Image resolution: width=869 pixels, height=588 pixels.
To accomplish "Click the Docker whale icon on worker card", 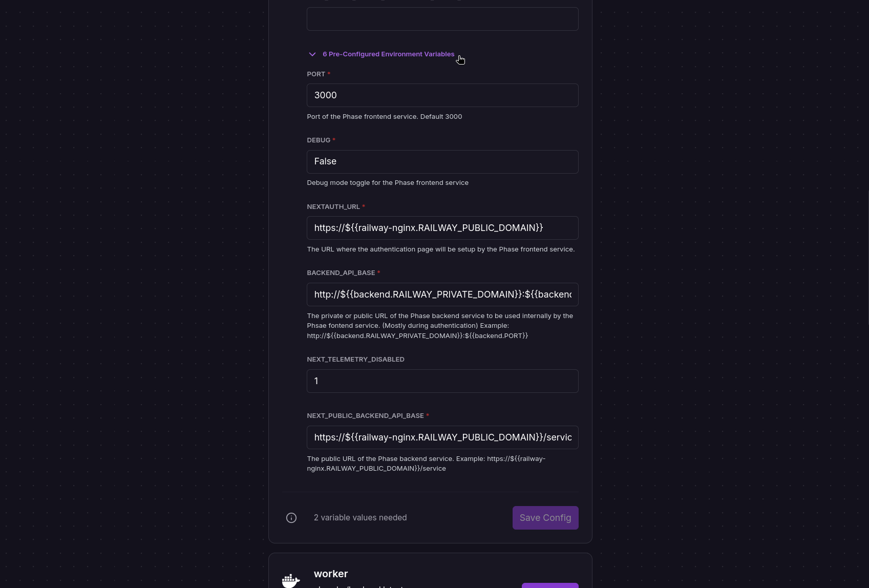I will coord(291,580).
